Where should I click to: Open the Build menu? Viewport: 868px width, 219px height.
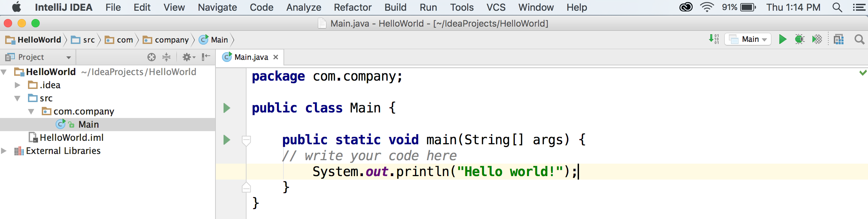tap(395, 7)
